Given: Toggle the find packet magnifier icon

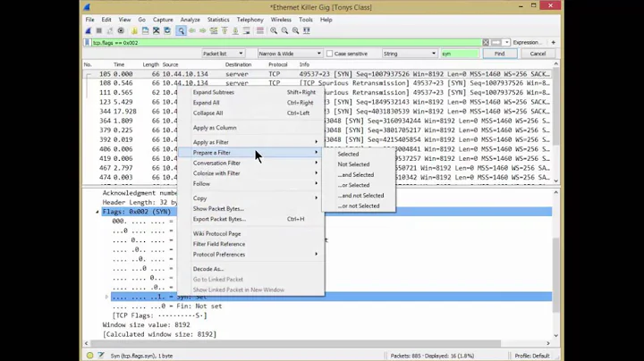Looking at the screenshot, I should (181, 30).
